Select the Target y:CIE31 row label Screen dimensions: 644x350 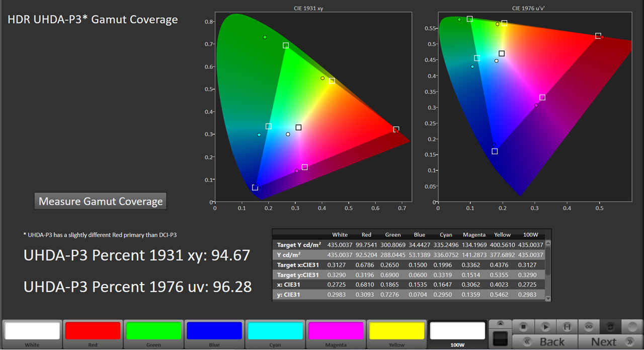[x=298, y=275]
